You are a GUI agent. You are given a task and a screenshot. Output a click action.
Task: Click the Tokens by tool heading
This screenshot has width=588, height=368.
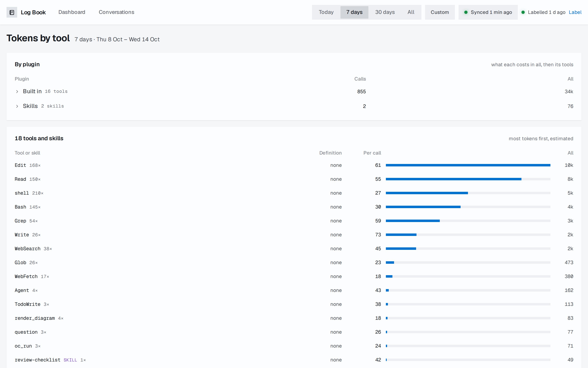tap(38, 38)
